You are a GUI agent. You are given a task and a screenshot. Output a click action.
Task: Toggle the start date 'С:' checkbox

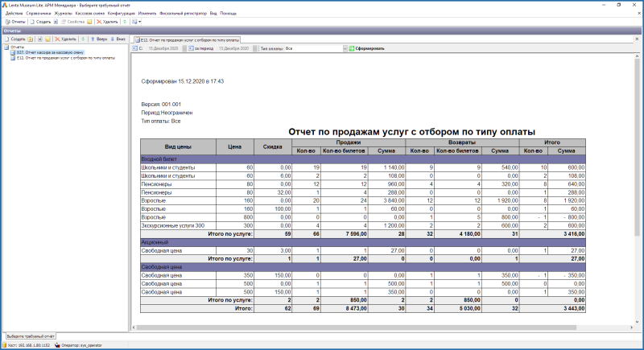point(134,48)
